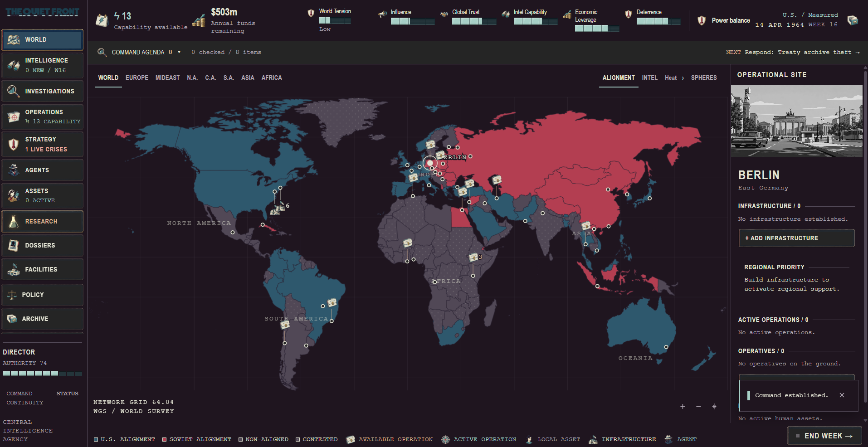Open the Facilities section
Screen dimensions: 868x447
(x=43, y=269)
